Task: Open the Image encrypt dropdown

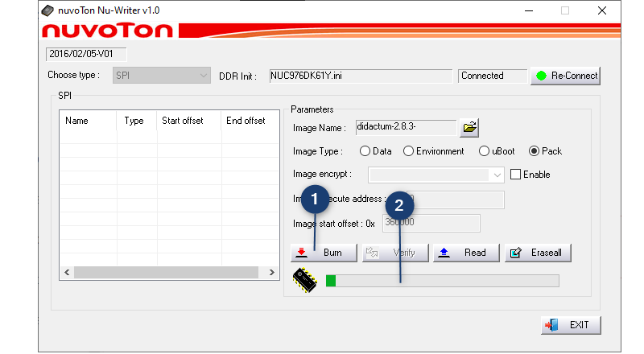Action: point(436,175)
